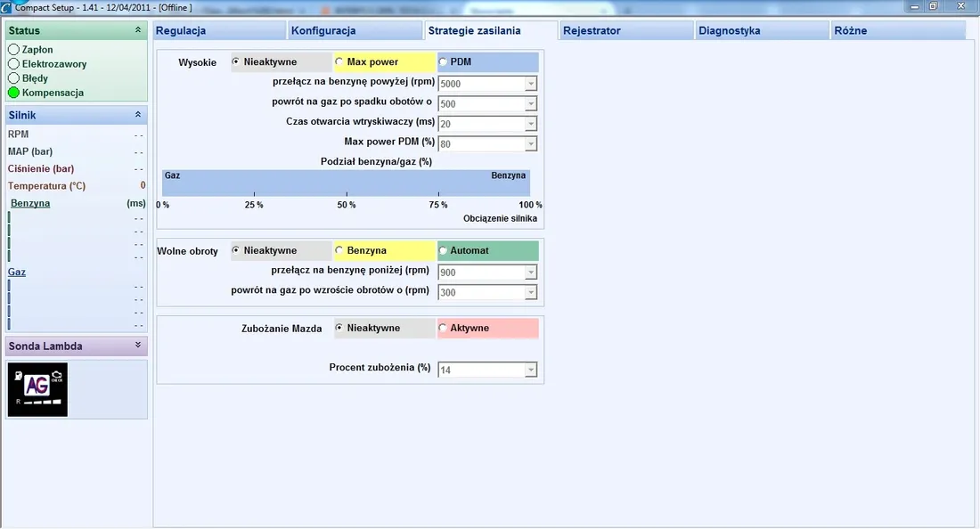Click the Compact Setup application icon
Image resolution: width=980 pixels, height=529 pixels.
pos(7,6)
